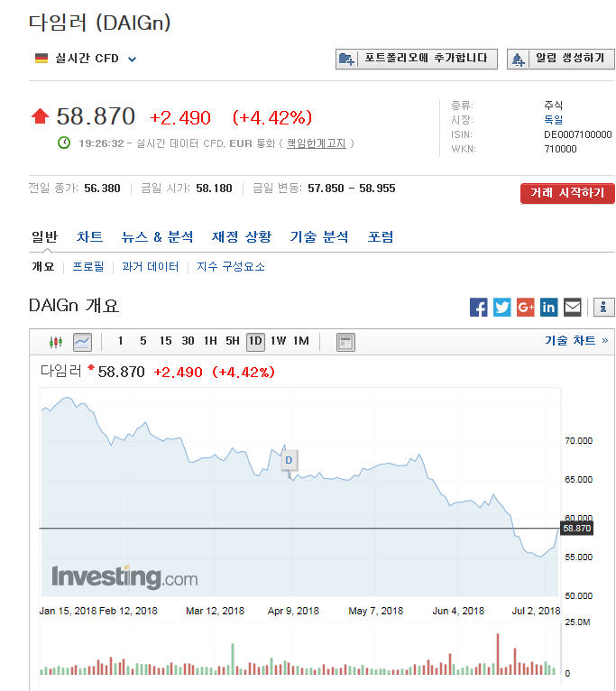Open the info icon beside the share buttons
Screen dimensions: 616x691
click(603, 308)
